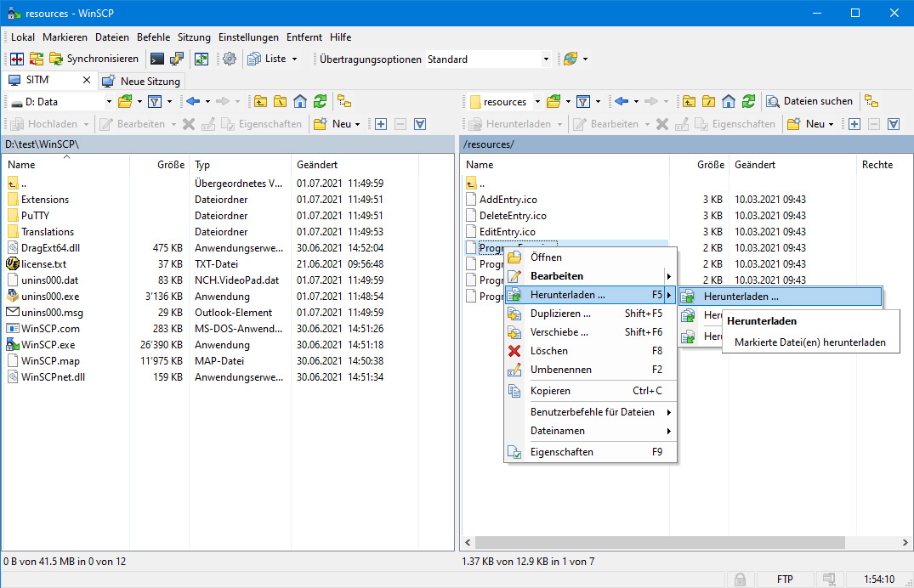The height and width of the screenshot is (588, 914).
Task: Open the dropdown arrow next to globe icon
Action: 585,59
